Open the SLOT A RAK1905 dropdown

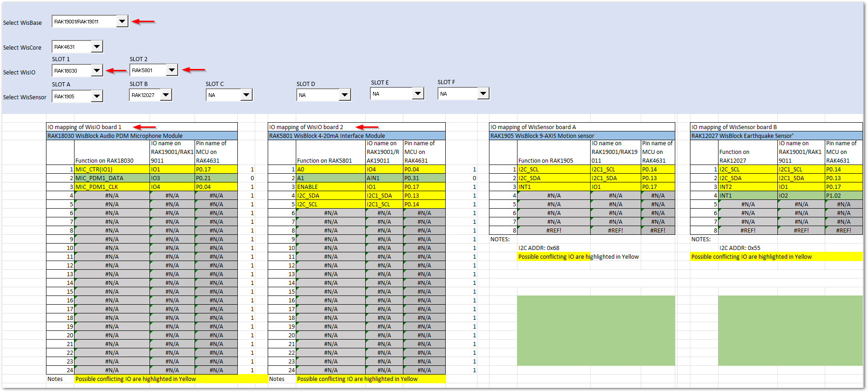[97, 96]
